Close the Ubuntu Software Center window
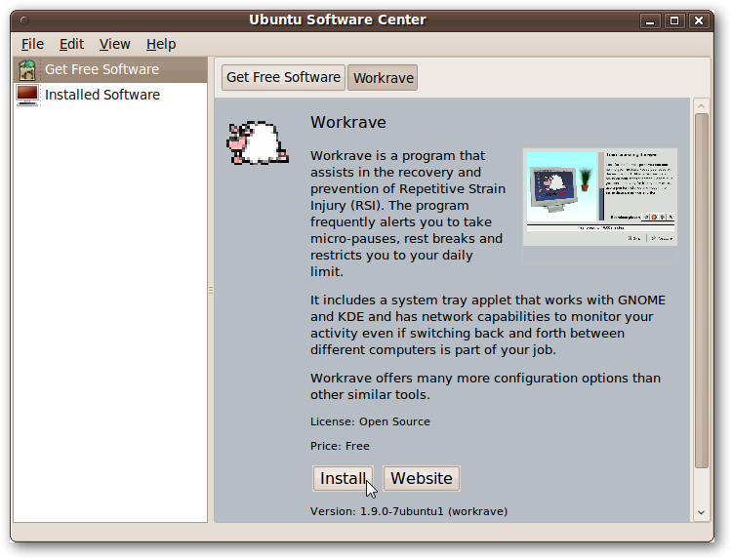Viewport: 732px width, 560px height. 699,21
